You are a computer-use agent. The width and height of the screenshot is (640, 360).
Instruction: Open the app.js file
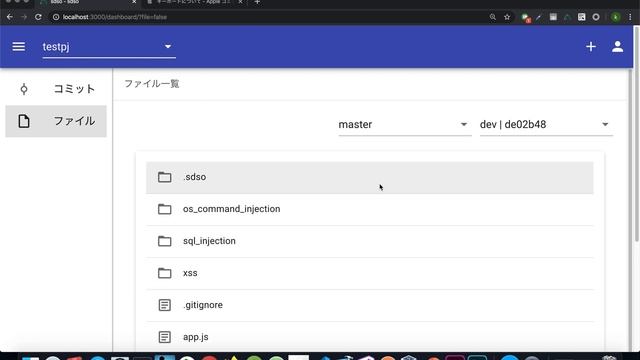click(369, 337)
